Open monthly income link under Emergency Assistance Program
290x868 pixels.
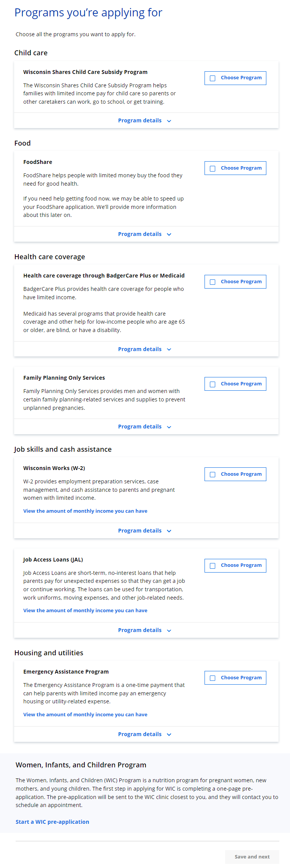pos(85,714)
